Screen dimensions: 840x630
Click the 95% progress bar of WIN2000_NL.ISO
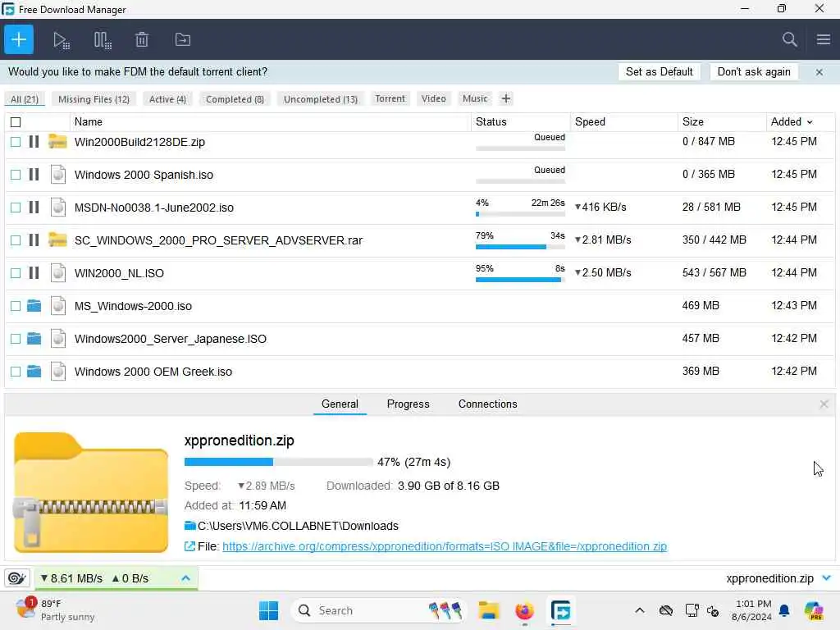click(520, 280)
